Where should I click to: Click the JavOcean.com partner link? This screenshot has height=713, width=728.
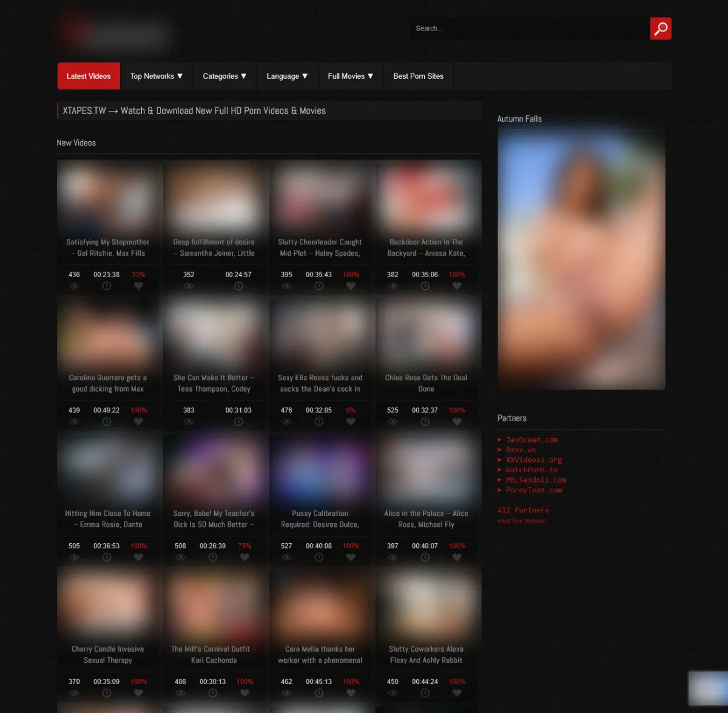coord(531,440)
